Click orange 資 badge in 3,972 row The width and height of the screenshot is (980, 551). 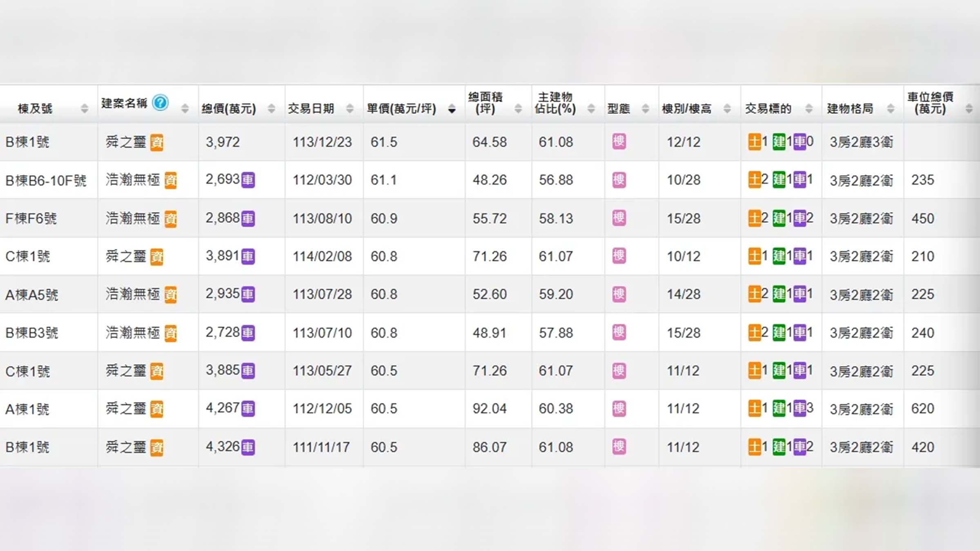click(156, 142)
